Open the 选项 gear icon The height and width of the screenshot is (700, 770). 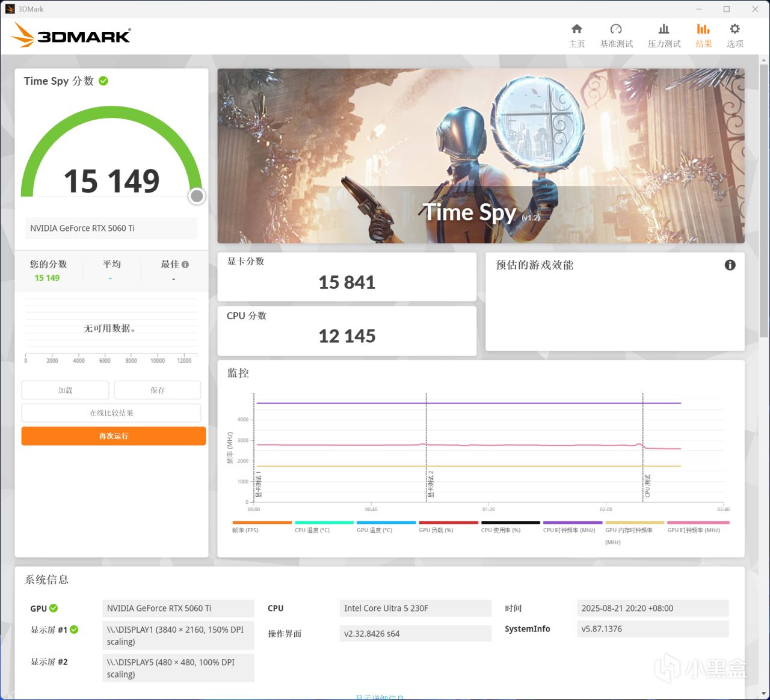[x=735, y=29]
